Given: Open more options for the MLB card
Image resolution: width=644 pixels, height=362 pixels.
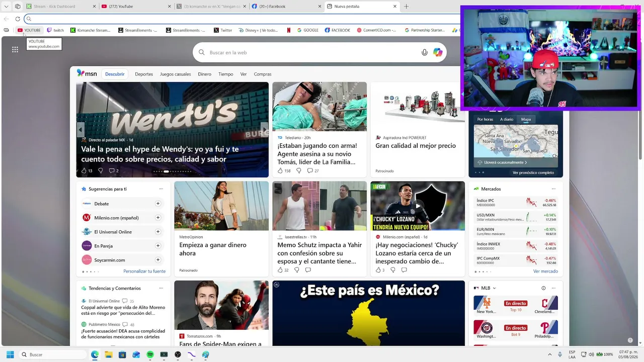Looking at the screenshot, I should [553, 288].
